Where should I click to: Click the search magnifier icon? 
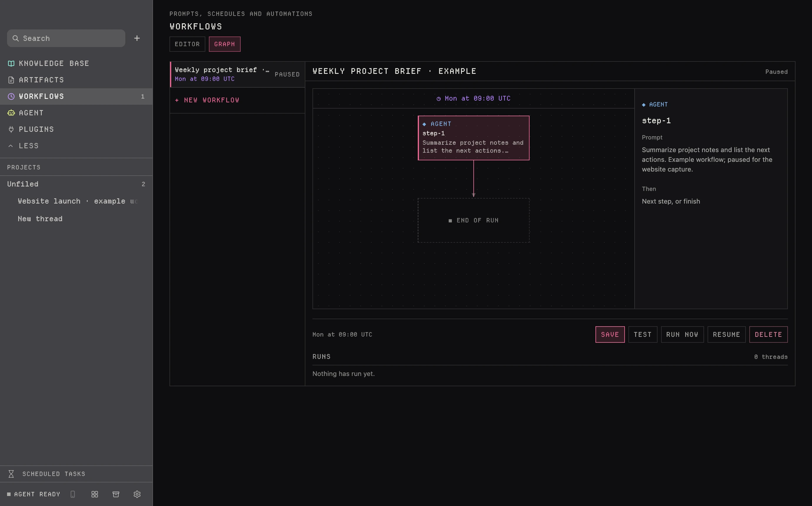click(15, 38)
